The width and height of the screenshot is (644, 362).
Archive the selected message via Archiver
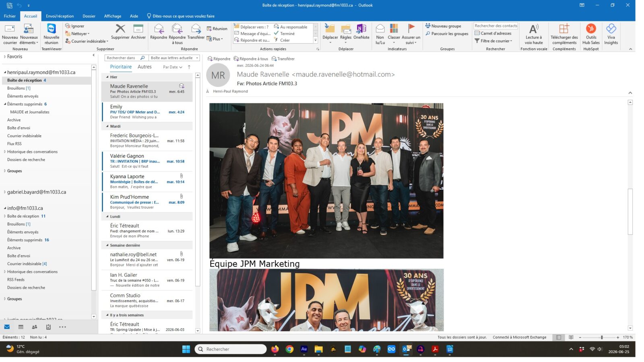138,32
